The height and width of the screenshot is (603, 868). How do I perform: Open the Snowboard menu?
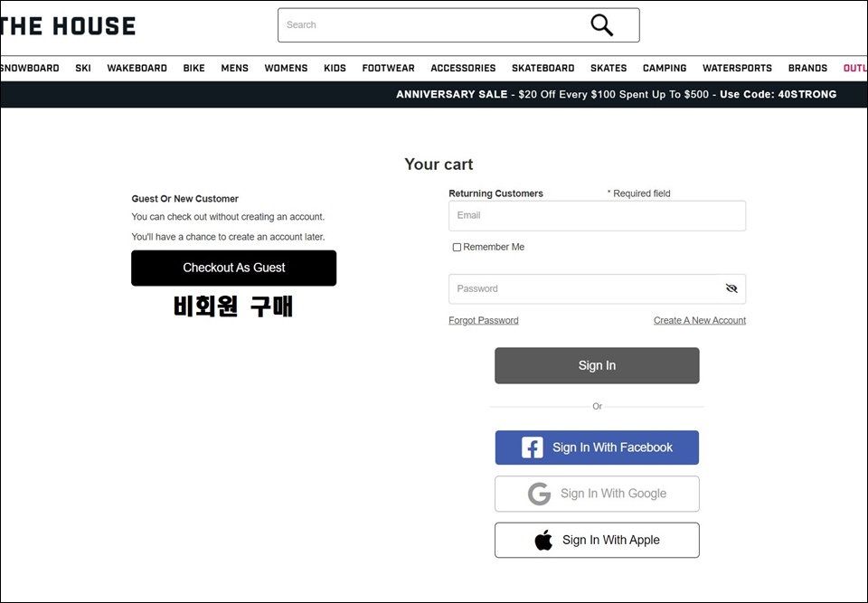tap(29, 68)
